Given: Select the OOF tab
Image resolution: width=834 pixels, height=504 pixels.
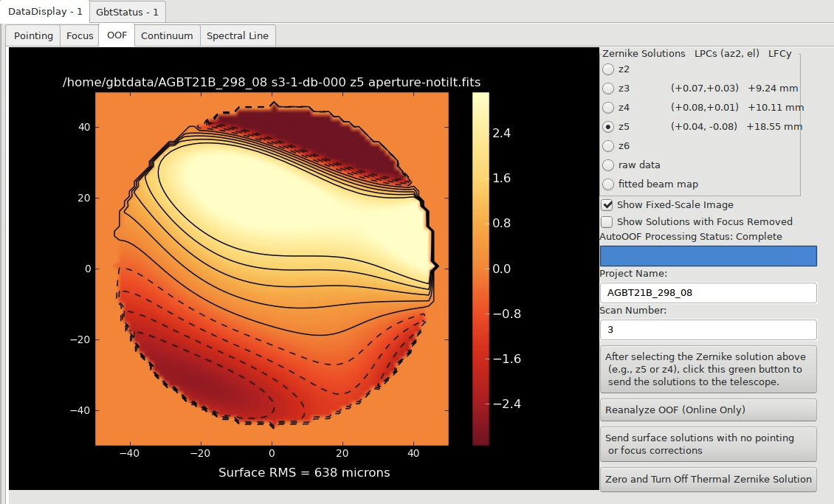Looking at the screenshot, I should (x=117, y=35).
